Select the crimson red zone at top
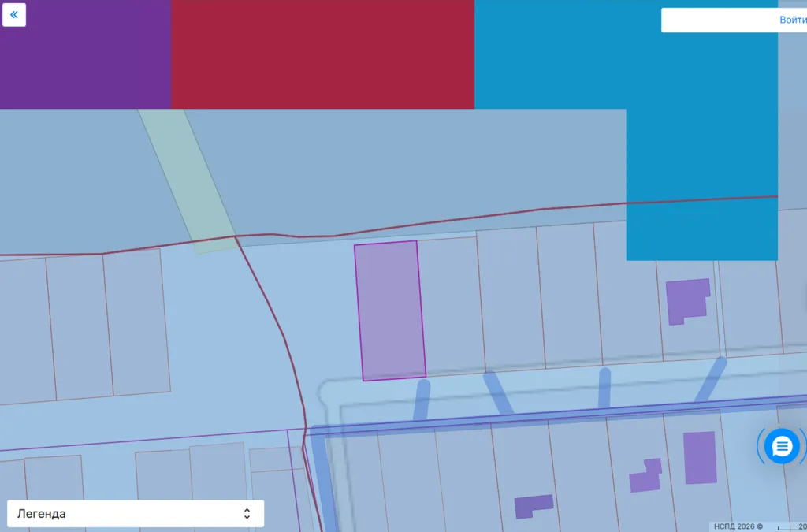 (x=322, y=54)
